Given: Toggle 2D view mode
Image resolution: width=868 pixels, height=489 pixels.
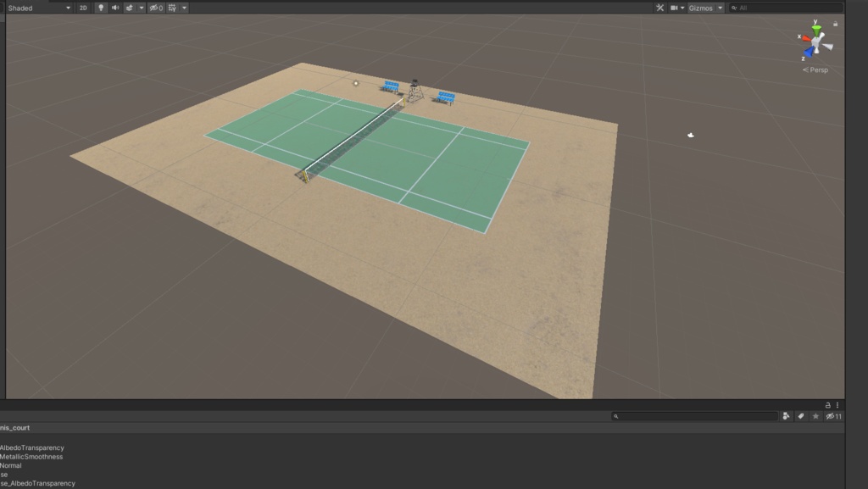Looking at the screenshot, I should 82,7.
